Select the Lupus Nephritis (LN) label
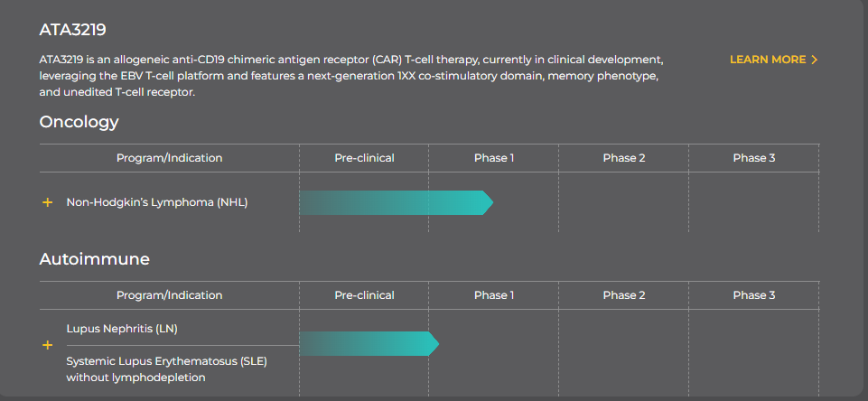Viewport: 868px width, 401px height. (x=122, y=329)
